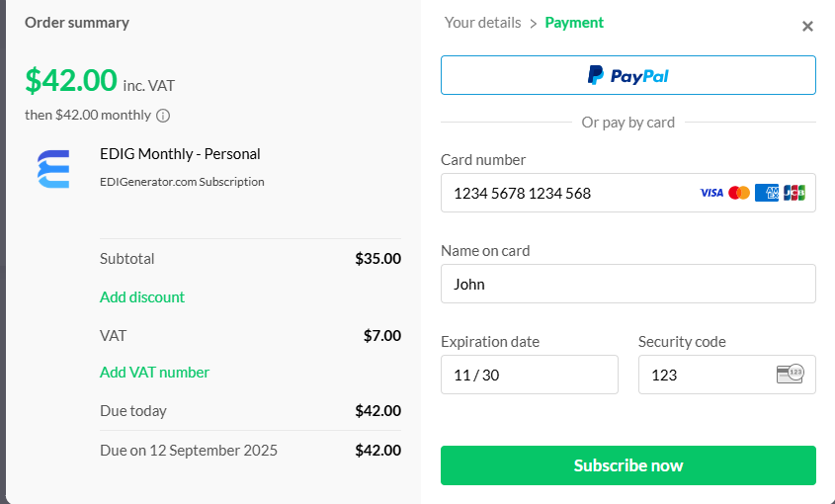
Task: Click the EDIG logo icon
Action: (x=53, y=168)
